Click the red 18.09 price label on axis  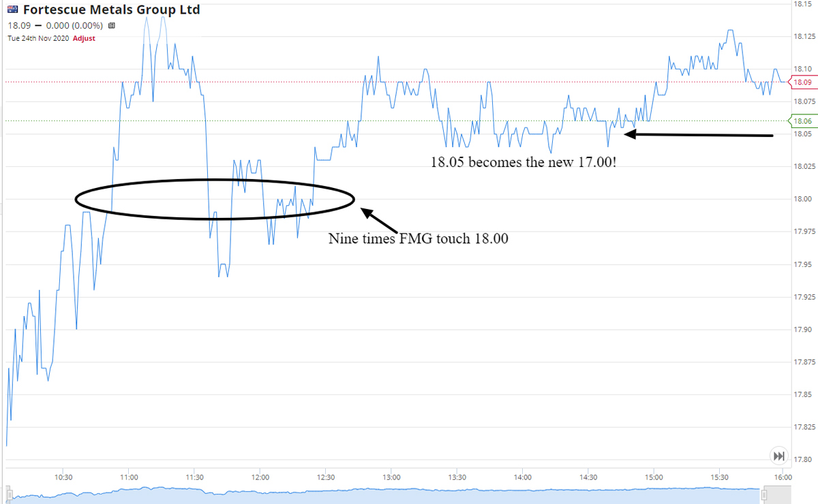pos(802,82)
